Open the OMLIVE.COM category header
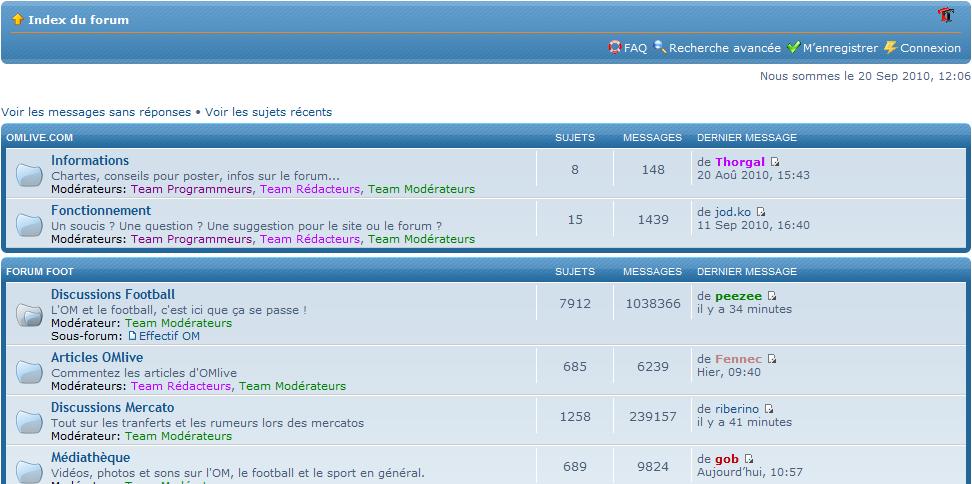The image size is (972, 484). point(39,137)
